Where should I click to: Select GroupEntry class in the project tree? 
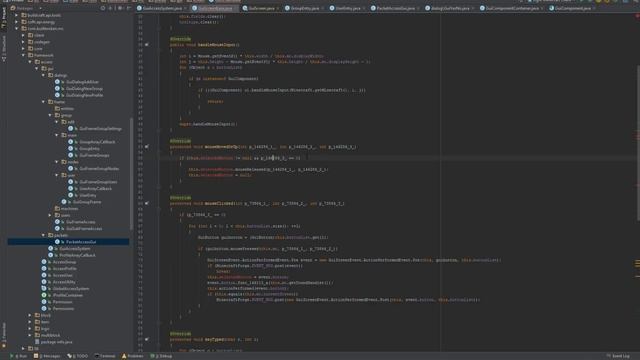89,149
